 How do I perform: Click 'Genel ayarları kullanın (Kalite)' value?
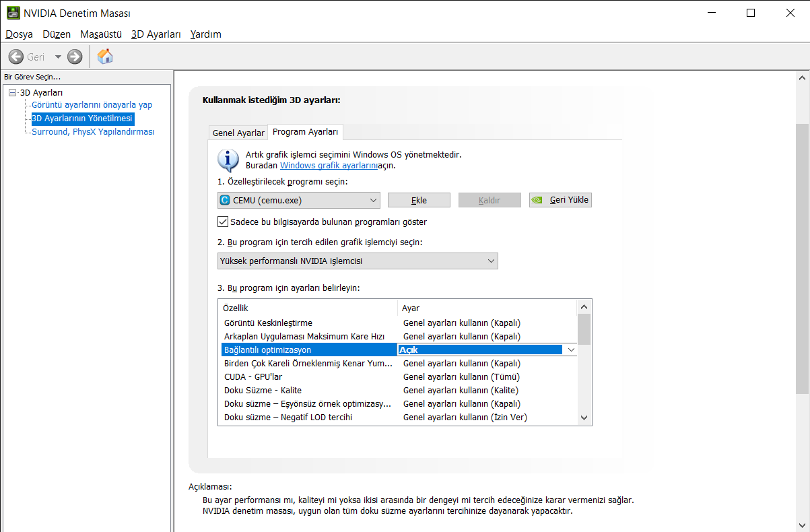tap(461, 390)
